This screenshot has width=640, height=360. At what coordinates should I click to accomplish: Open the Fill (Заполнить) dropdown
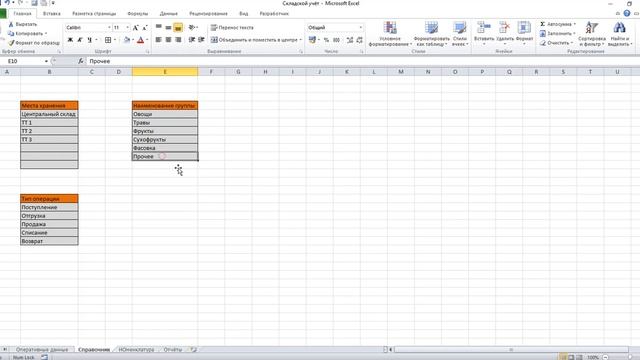pyautogui.click(x=558, y=33)
